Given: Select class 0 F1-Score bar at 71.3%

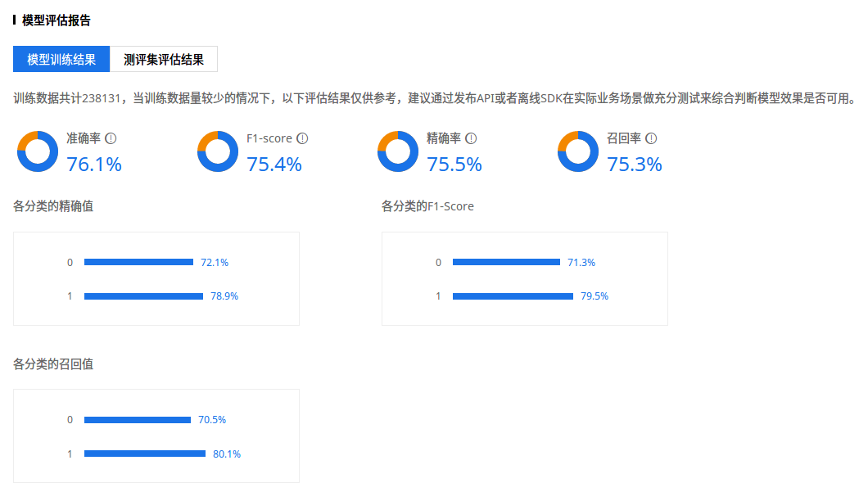Looking at the screenshot, I should [x=507, y=262].
